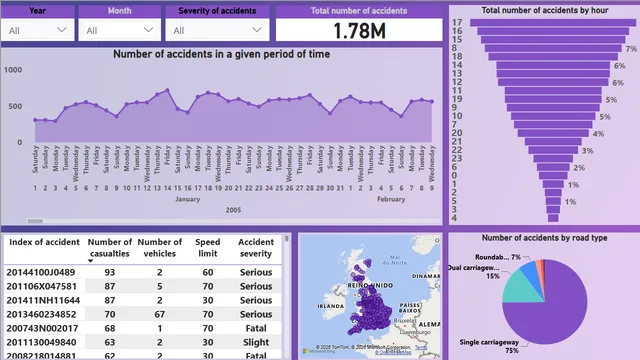Image resolution: width=640 pixels, height=360 pixels.
Task: Click the 93 casualties cell
Action: (109, 272)
